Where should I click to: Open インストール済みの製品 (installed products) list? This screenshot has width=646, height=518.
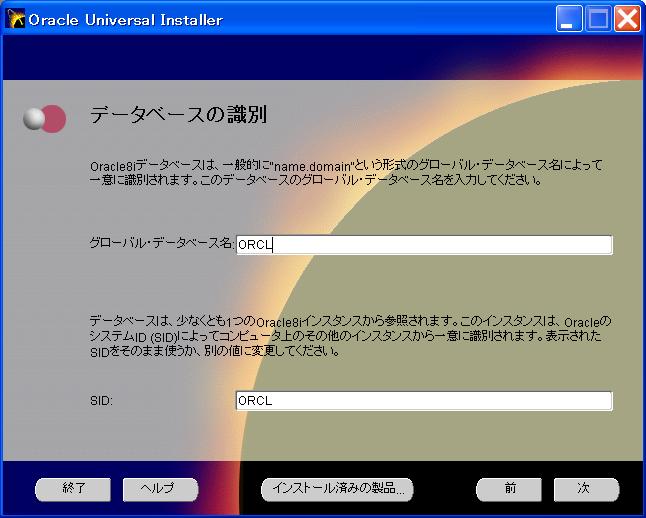pos(337,489)
